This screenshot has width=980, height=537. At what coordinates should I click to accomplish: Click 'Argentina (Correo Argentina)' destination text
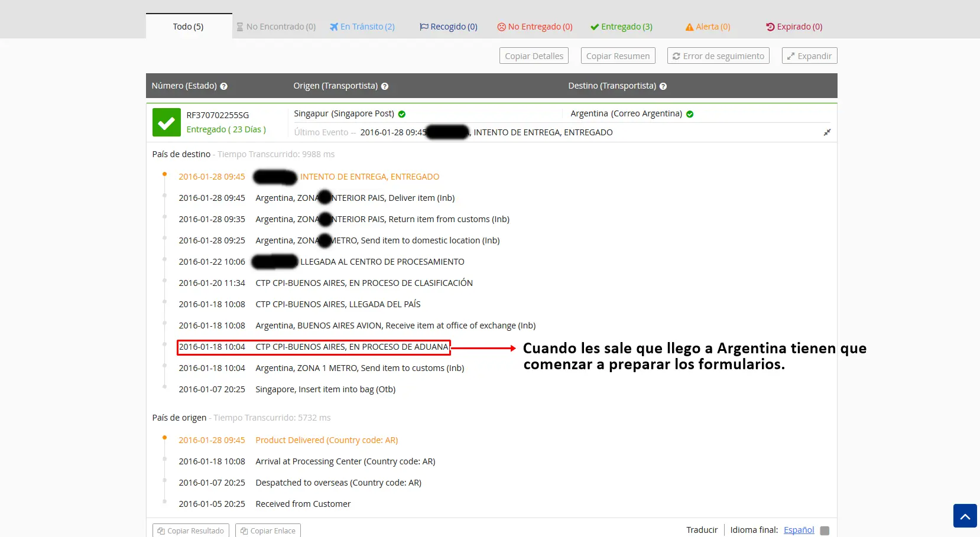(x=626, y=113)
